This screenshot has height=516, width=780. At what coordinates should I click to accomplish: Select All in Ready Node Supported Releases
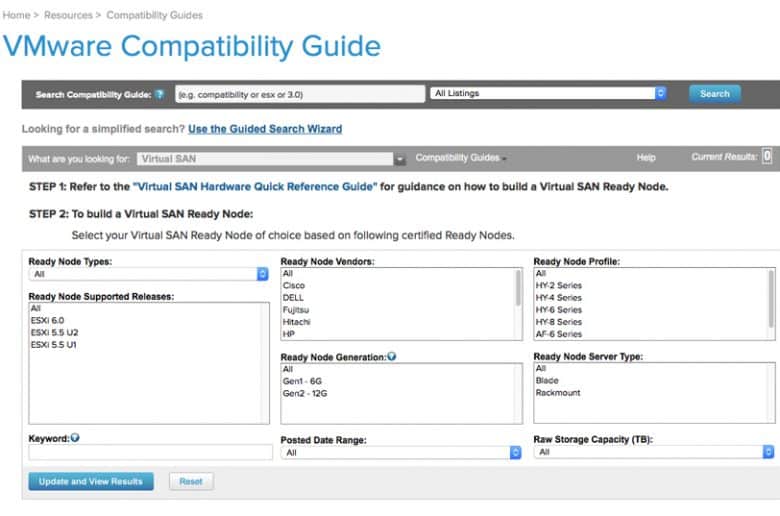click(x=36, y=309)
